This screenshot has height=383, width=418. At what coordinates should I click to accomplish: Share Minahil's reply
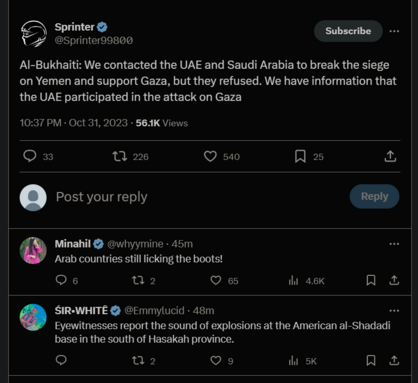coord(394,280)
